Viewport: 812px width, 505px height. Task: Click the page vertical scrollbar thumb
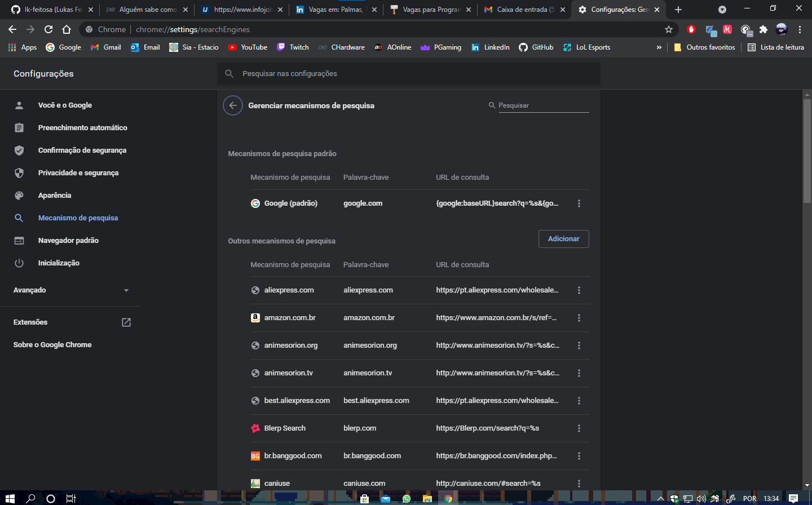[x=807, y=150]
